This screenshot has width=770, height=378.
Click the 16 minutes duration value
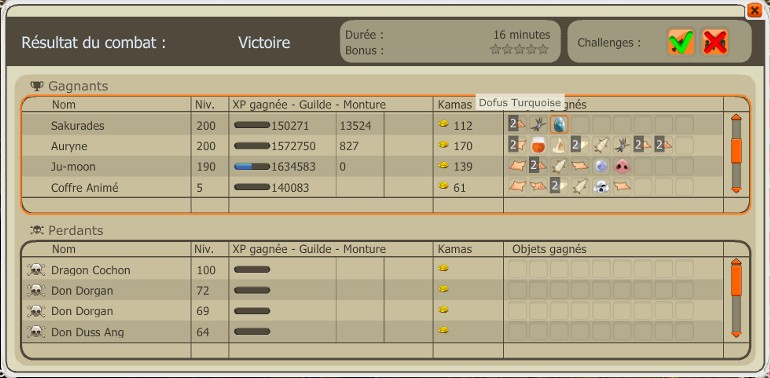pos(522,35)
